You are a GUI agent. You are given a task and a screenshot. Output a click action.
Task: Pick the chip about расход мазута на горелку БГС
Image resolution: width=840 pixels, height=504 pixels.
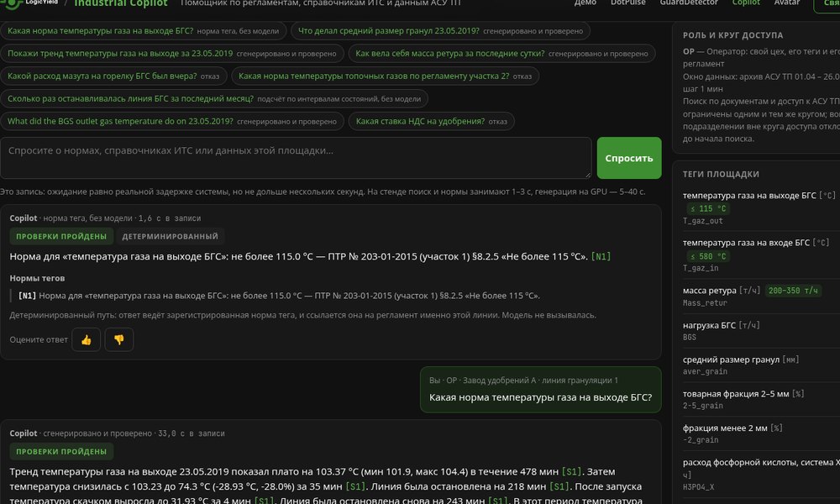[x=113, y=76]
